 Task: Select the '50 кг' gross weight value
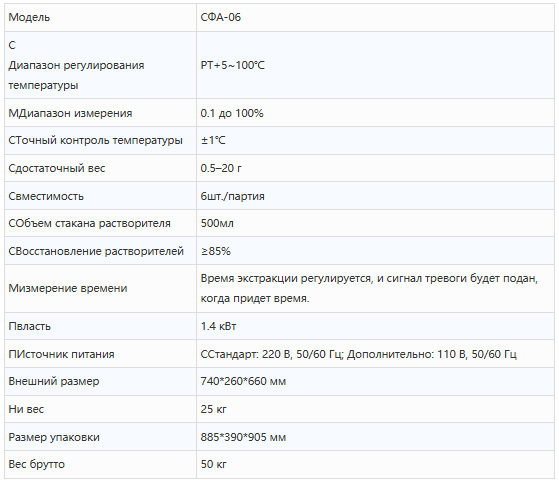pos(213,464)
